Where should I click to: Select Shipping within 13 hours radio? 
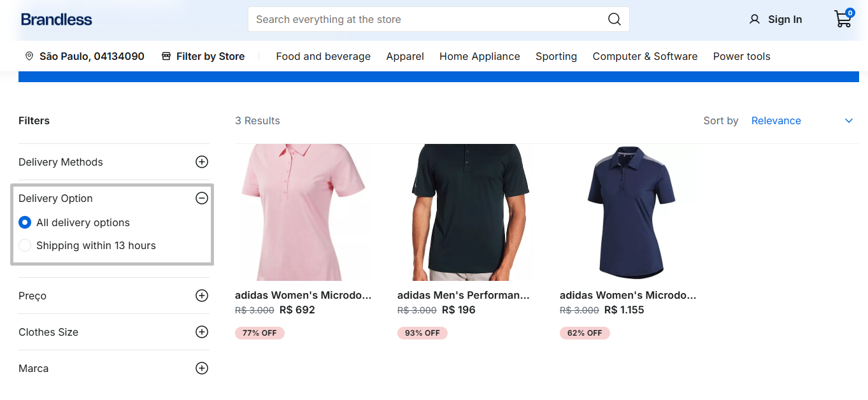tap(25, 245)
